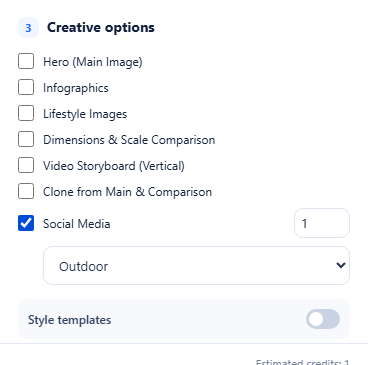Click the step 3 number badge
Image resolution: width=368 pixels, height=365 pixels.
(x=28, y=28)
